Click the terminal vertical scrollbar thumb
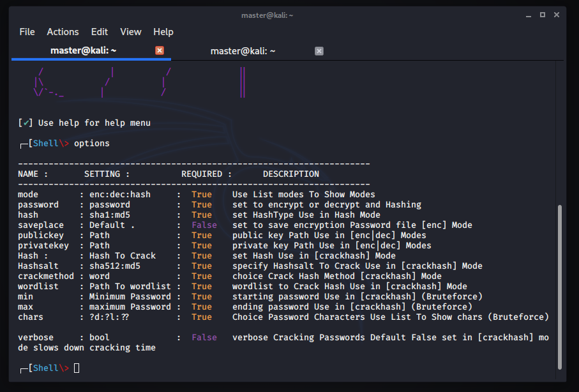The image size is (579, 392). pos(559,287)
